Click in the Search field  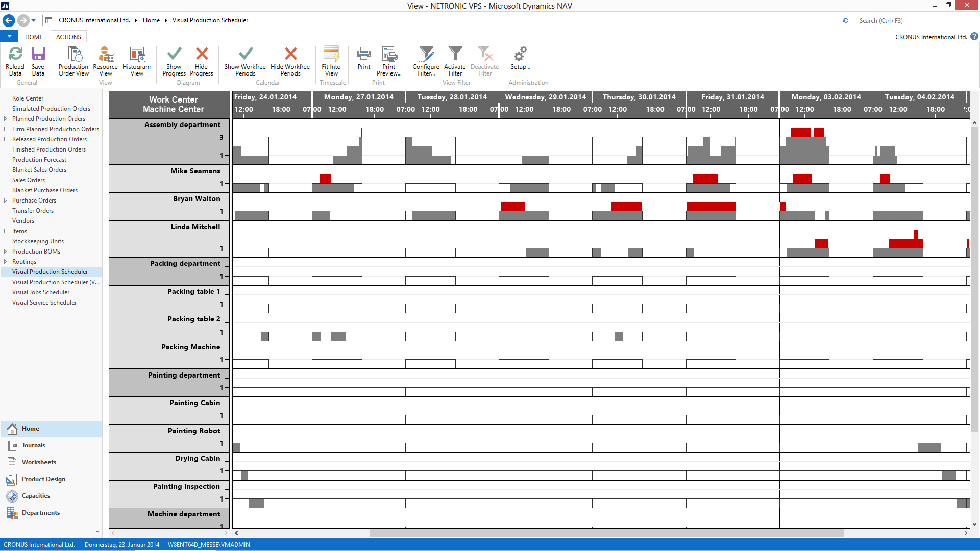(916, 20)
